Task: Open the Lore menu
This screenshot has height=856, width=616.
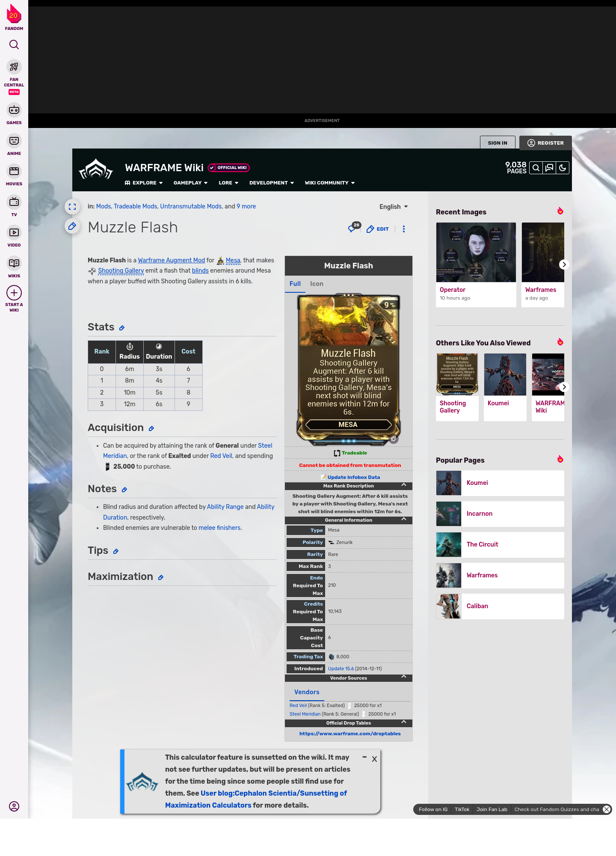Action: click(228, 183)
